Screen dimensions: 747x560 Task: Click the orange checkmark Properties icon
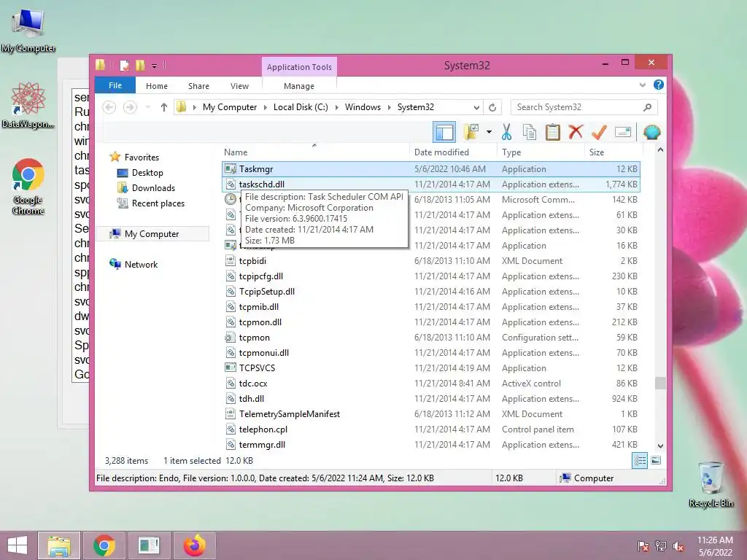tap(599, 132)
